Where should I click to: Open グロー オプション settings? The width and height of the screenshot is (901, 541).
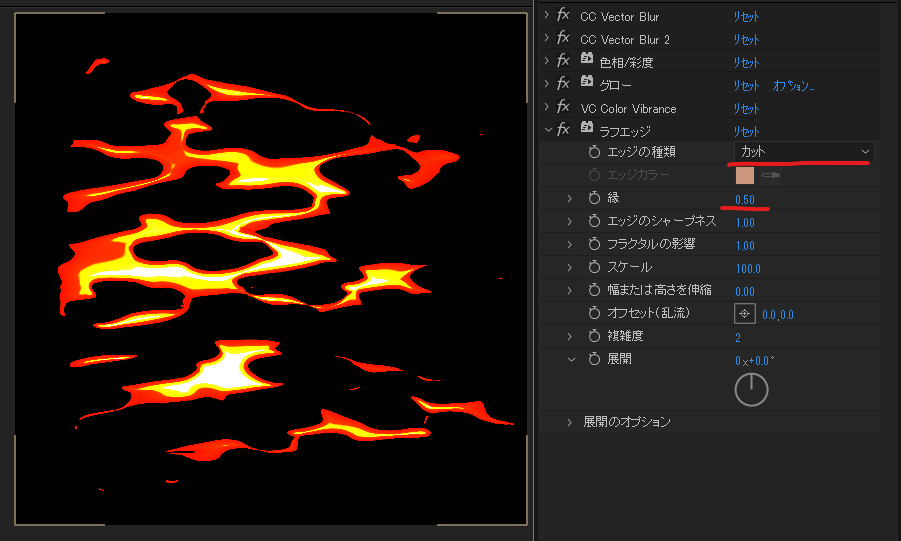[793, 86]
